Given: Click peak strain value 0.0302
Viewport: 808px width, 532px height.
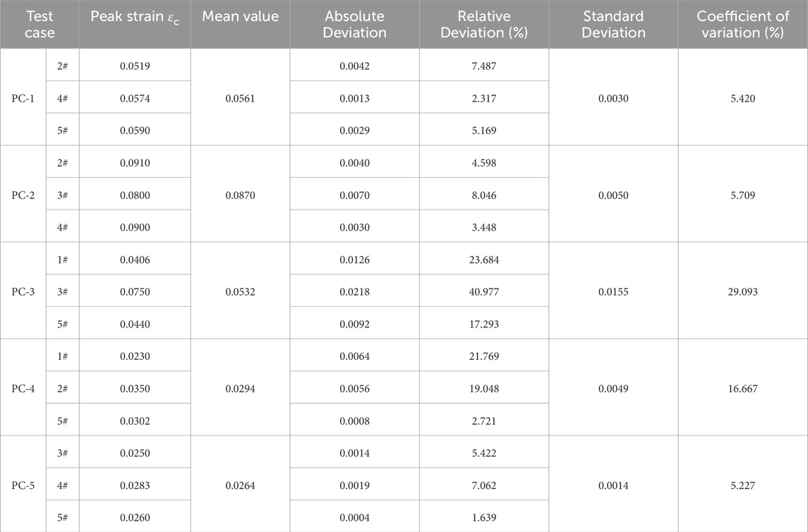Looking at the screenshot, I should click(135, 421).
